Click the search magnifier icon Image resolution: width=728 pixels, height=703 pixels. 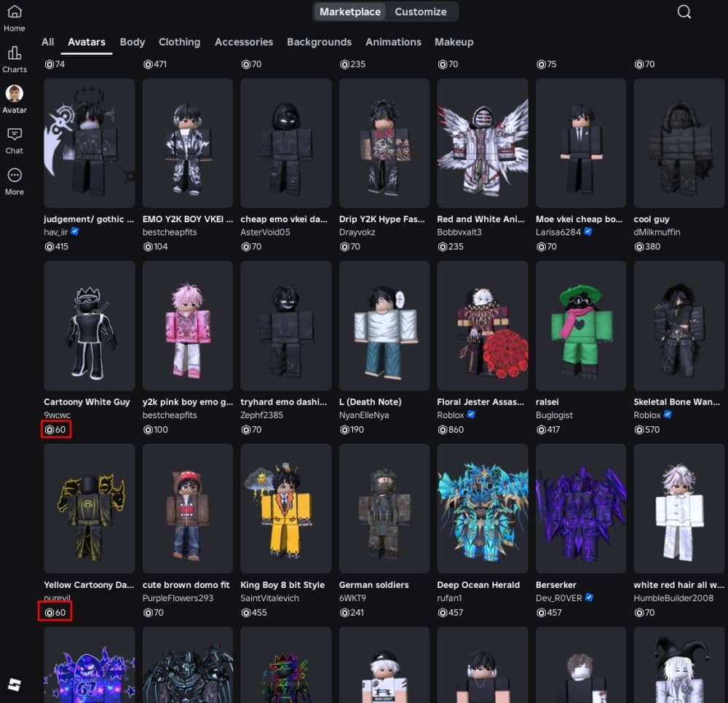[684, 12]
